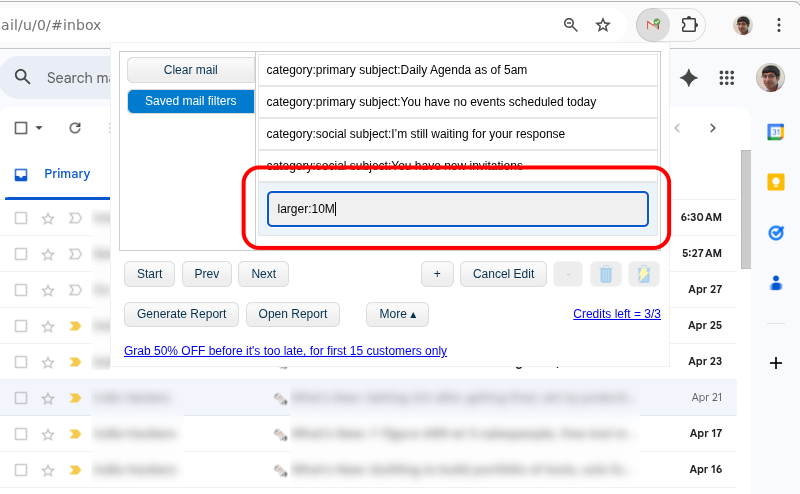Click the Prev button
The height and width of the screenshot is (494, 800).
(207, 274)
